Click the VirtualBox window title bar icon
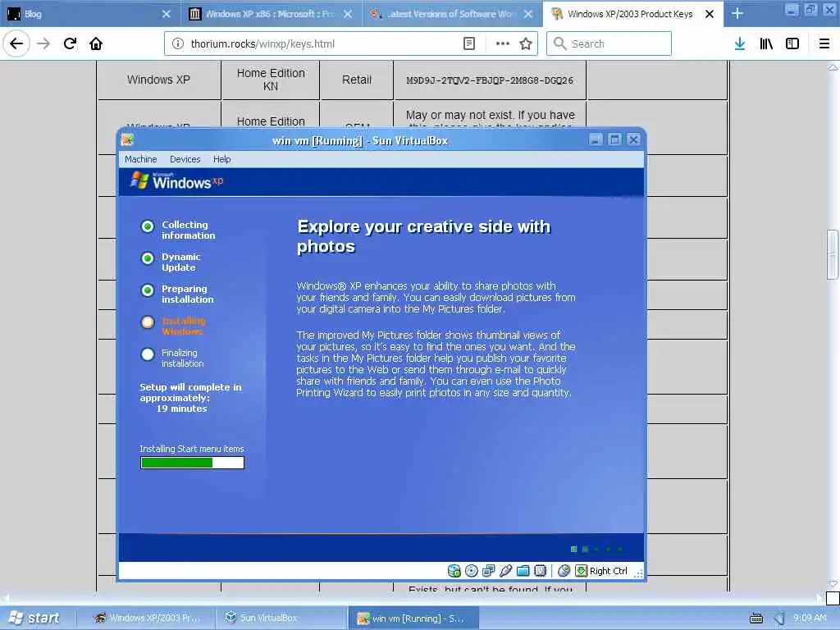Image resolution: width=840 pixels, height=630 pixels. pyautogui.click(x=127, y=140)
